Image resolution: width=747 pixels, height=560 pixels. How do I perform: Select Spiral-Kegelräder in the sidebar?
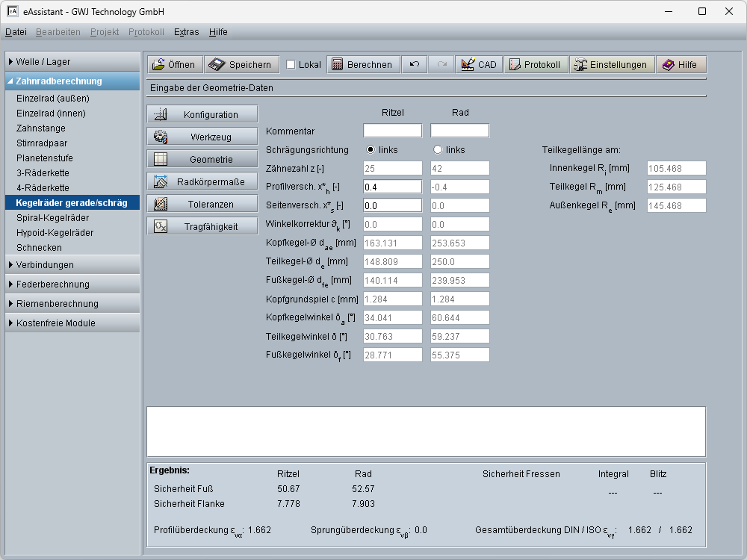tap(52, 218)
